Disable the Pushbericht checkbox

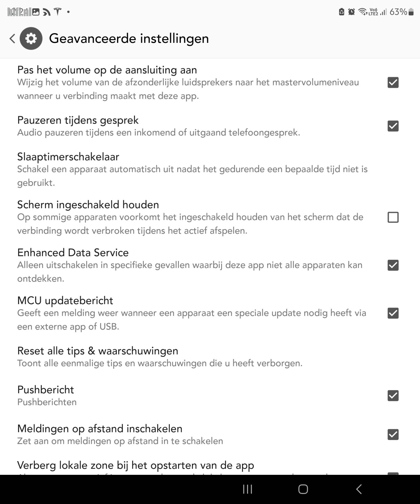coord(393,396)
